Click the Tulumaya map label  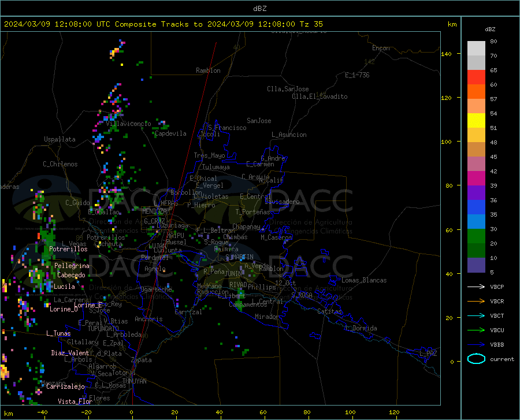(x=216, y=167)
